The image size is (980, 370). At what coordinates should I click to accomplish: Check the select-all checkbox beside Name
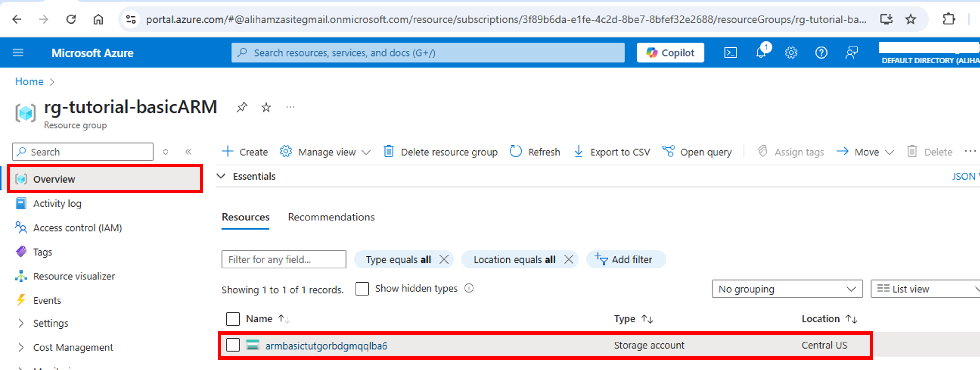coord(233,319)
